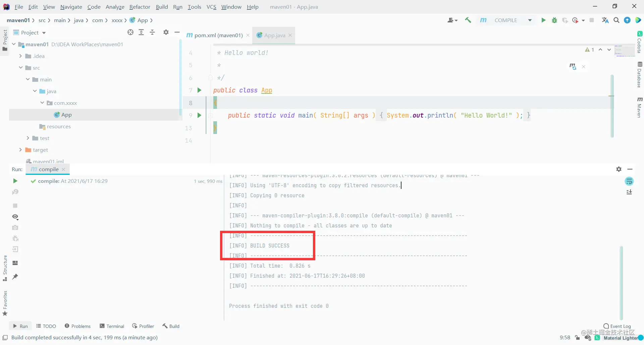Click the Run console vertical scrollbar
The width and height of the screenshot is (644, 345).
tap(621, 283)
